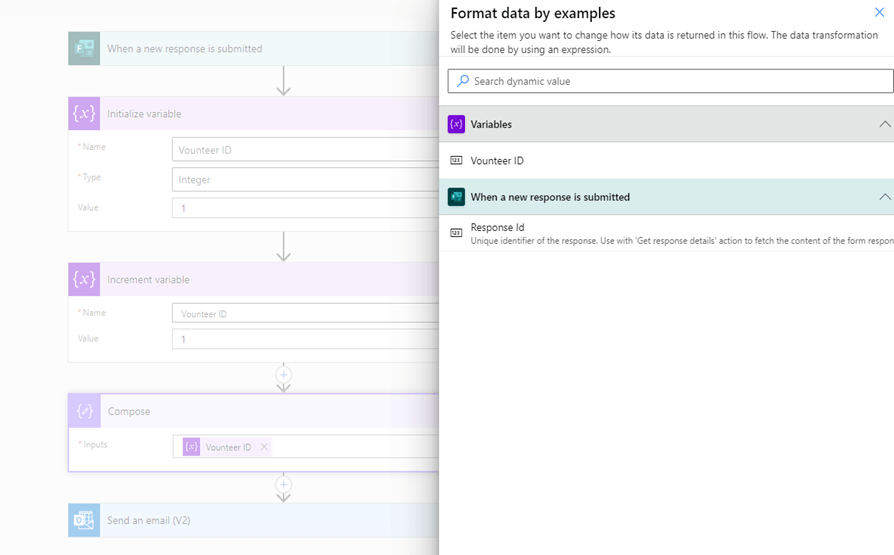
Task: Open the Type dropdown showing Integer
Action: (305, 180)
